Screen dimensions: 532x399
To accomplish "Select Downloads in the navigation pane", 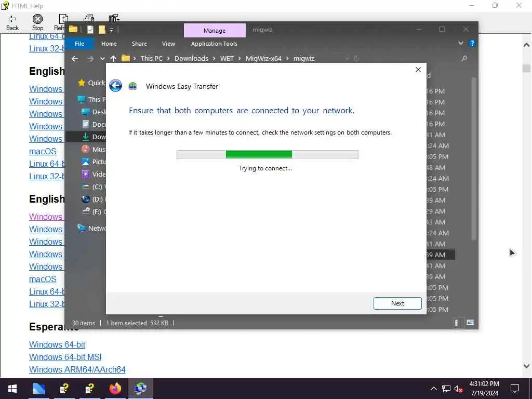I will point(94,137).
